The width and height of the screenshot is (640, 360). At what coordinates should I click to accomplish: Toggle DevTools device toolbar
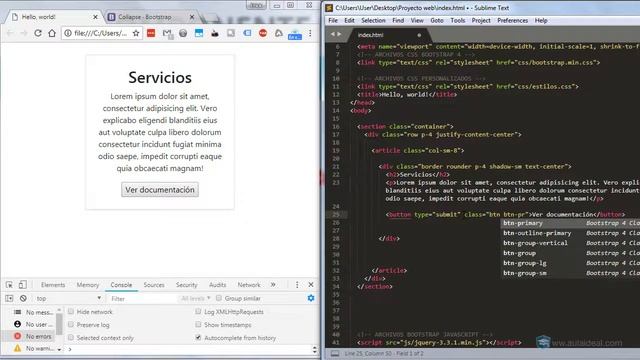(22, 284)
